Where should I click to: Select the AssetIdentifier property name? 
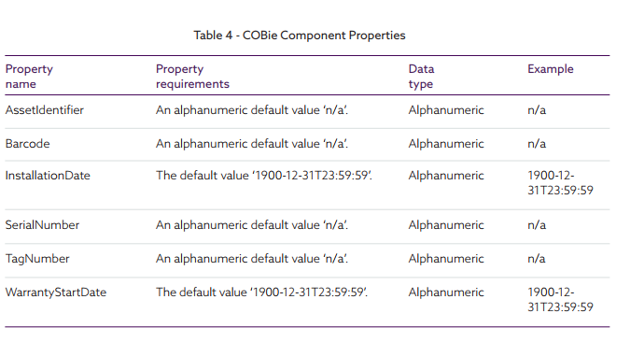pos(45,110)
